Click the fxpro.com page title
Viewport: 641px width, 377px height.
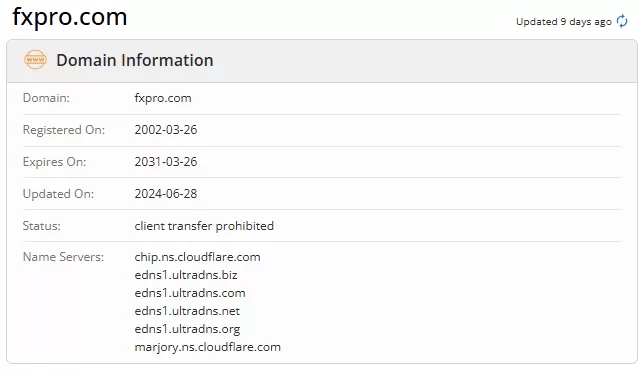(70, 17)
